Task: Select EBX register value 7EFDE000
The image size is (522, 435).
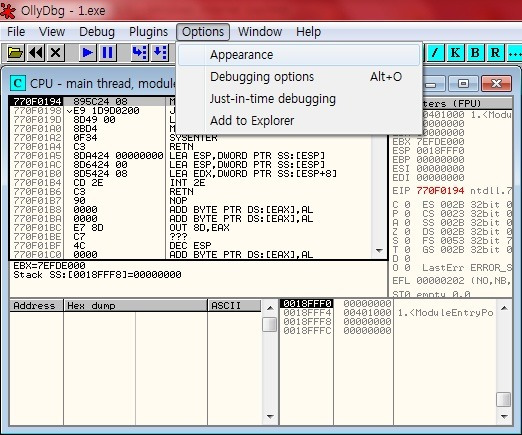Action: pyautogui.click(x=440, y=142)
